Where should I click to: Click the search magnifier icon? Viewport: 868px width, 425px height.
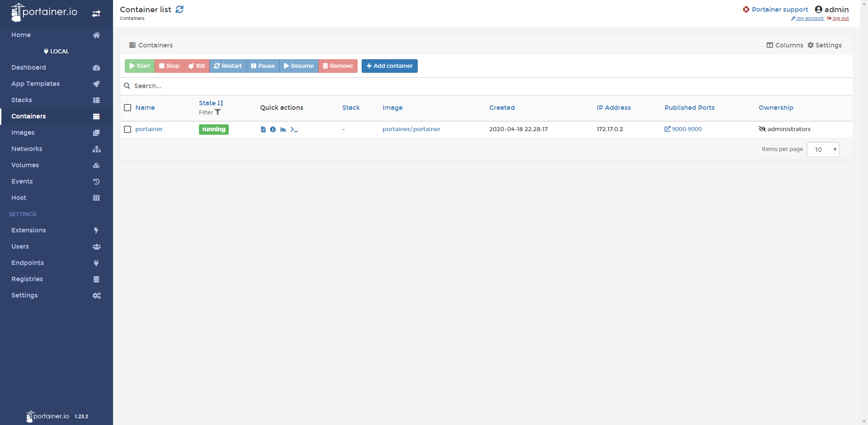point(127,86)
